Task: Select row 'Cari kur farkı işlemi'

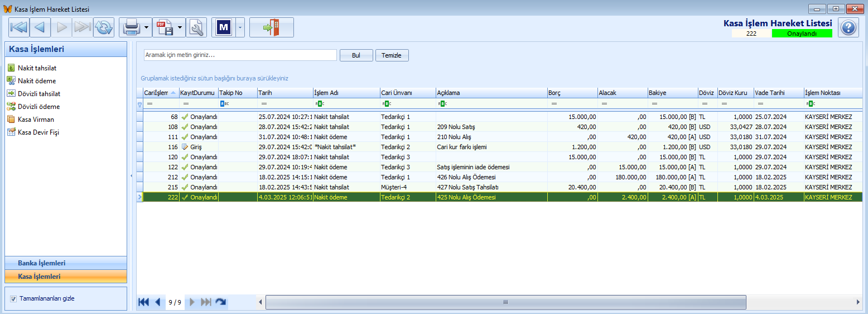Action: tap(499, 147)
